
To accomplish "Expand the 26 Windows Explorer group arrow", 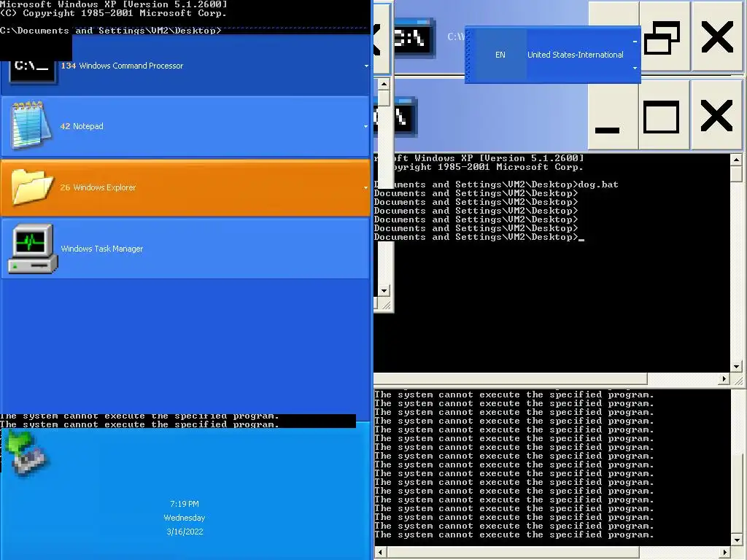I will tap(365, 187).
